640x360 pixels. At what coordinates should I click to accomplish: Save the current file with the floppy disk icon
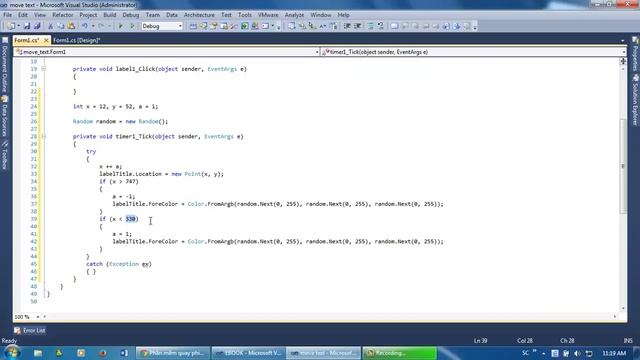click(27, 26)
